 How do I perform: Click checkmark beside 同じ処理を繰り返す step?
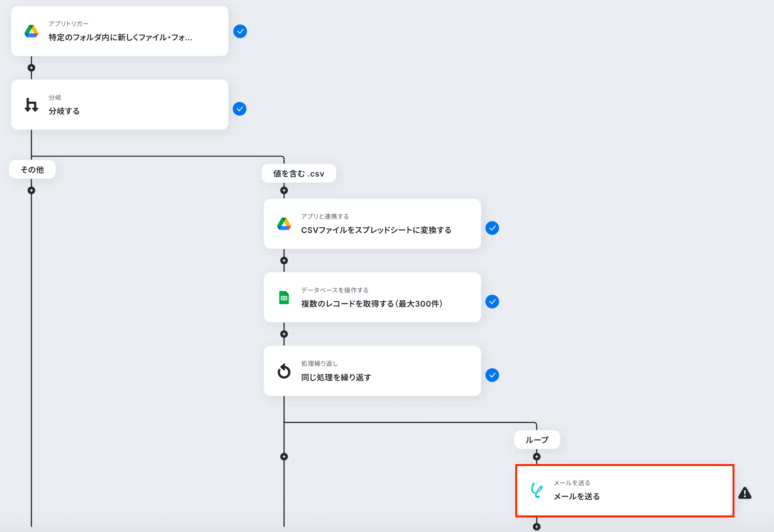pos(492,375)
